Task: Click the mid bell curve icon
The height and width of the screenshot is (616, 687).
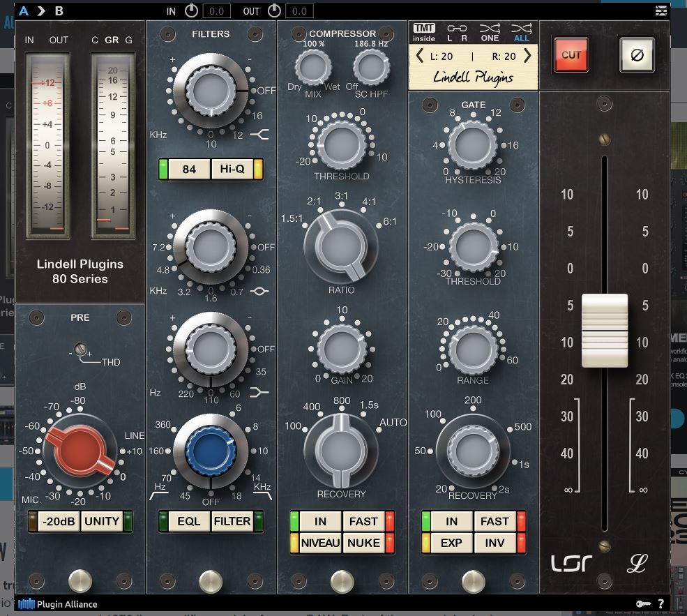Action: tap(259, 291)
